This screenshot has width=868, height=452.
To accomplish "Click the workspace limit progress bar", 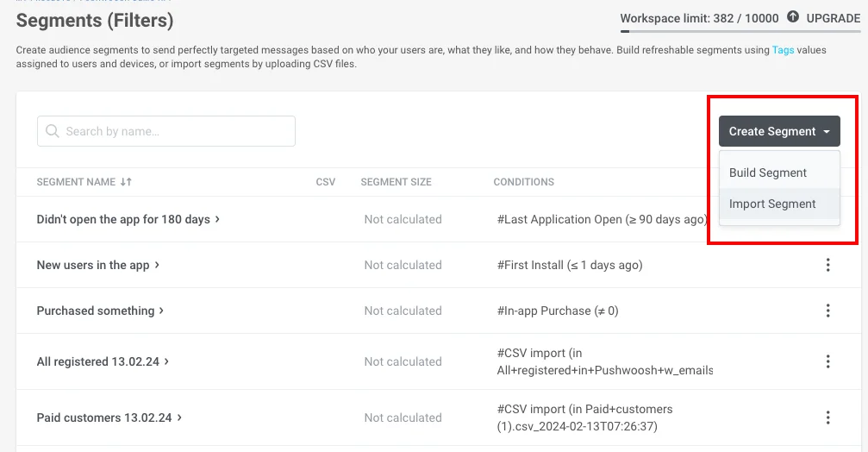I will [740, 30].
